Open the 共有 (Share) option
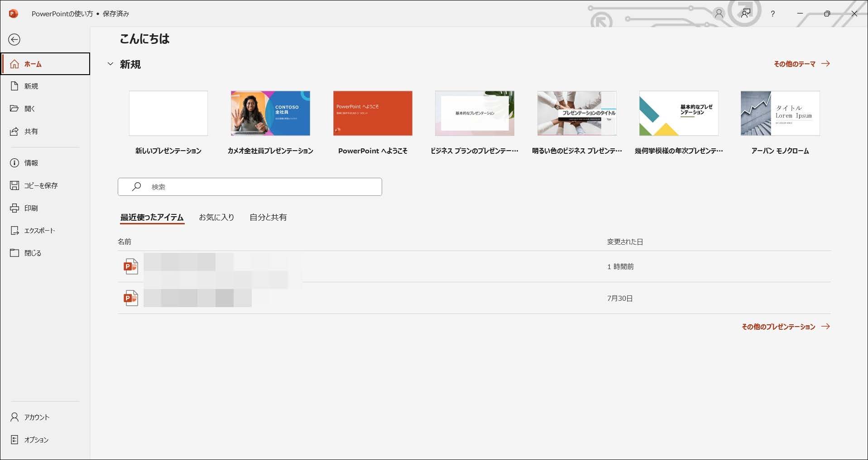868x460 pixels. point(31,132)
